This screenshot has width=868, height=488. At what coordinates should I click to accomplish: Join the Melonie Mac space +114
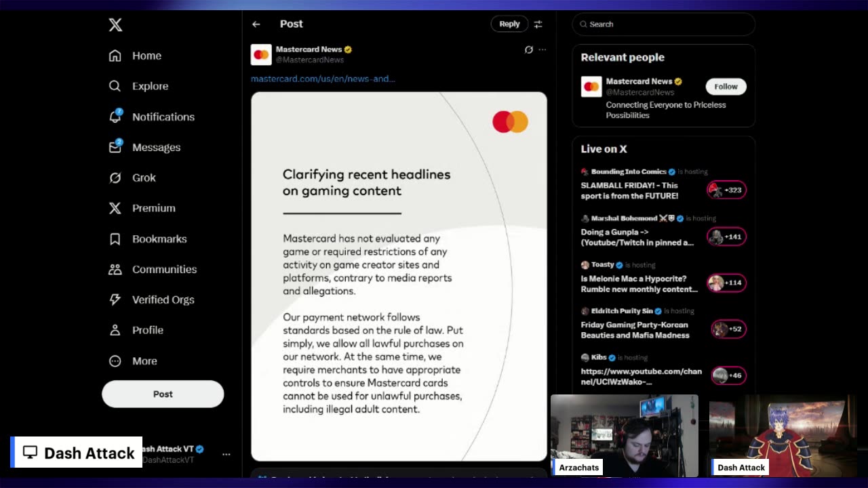[x=726, y=283]
